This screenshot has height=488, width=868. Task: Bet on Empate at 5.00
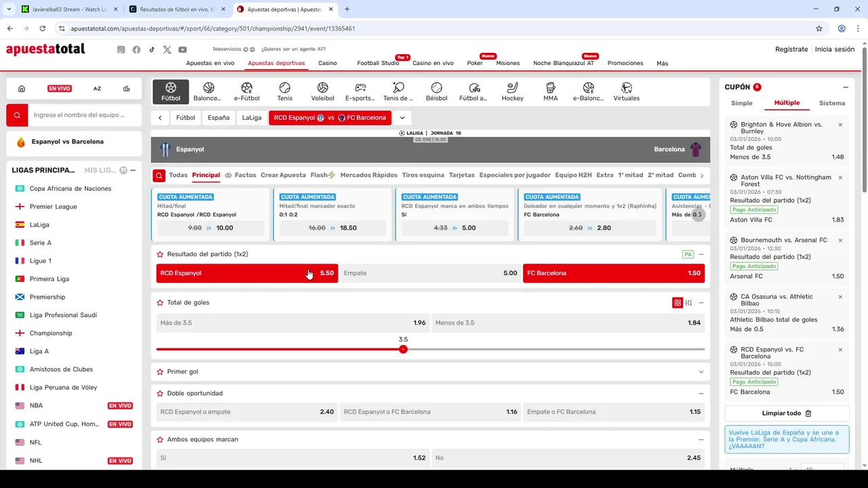(x=431, y=273)
